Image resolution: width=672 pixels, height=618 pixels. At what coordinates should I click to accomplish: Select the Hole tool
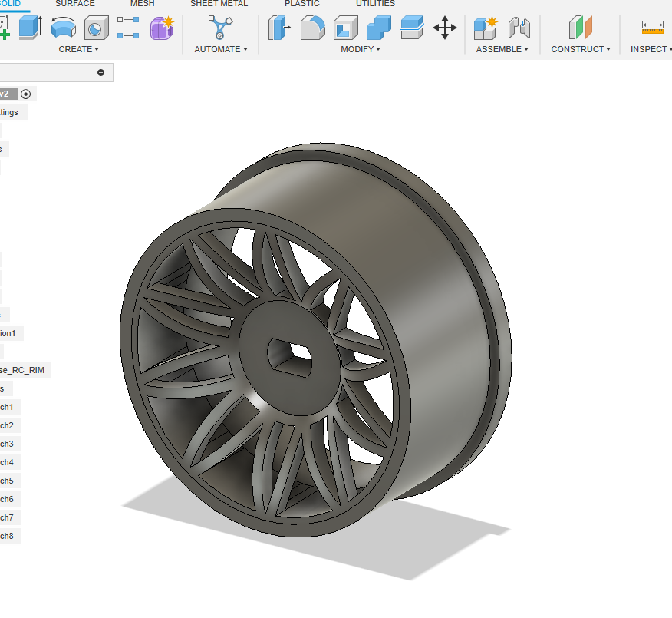(x=96, y=28)
